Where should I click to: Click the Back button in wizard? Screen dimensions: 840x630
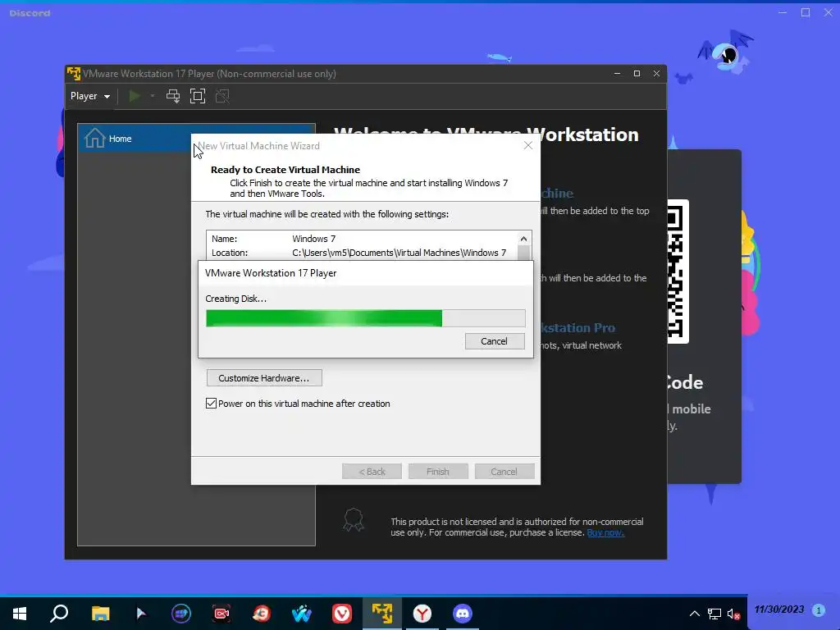[372, 472]
